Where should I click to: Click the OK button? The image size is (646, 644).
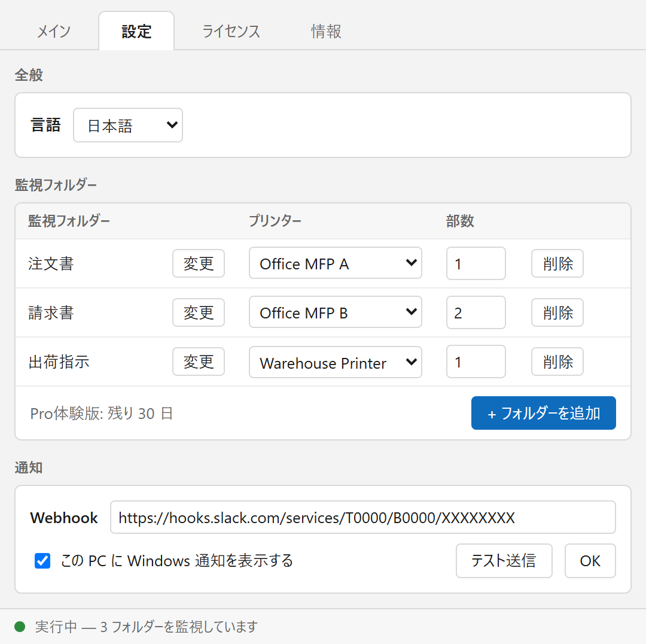(590, 561)
